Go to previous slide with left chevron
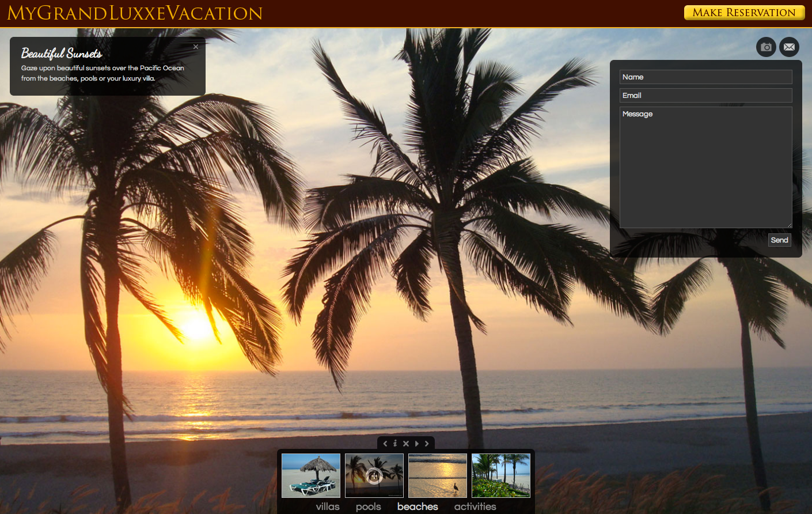Image resolution: width=812 pixels, height=514 pixels. pyautogui.click(x=385, y=444)
